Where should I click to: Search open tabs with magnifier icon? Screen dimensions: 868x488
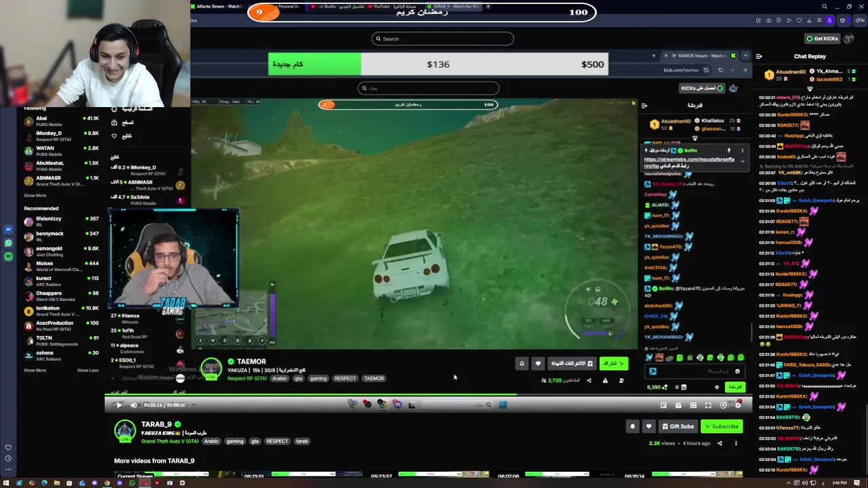pos(825,7)
